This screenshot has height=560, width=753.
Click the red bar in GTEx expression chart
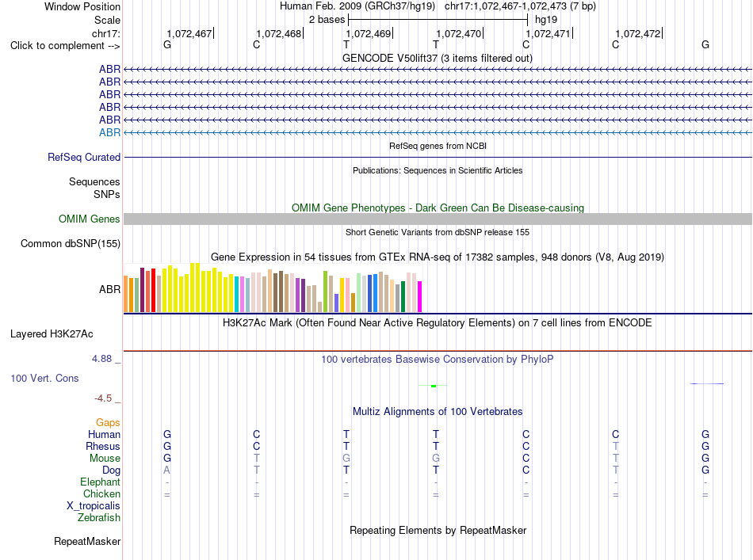point(153,291)
